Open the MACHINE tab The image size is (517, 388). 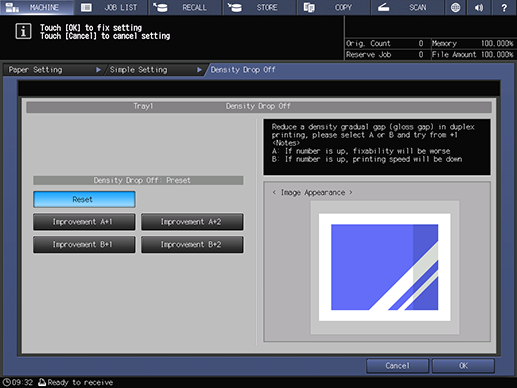(37, 7)
